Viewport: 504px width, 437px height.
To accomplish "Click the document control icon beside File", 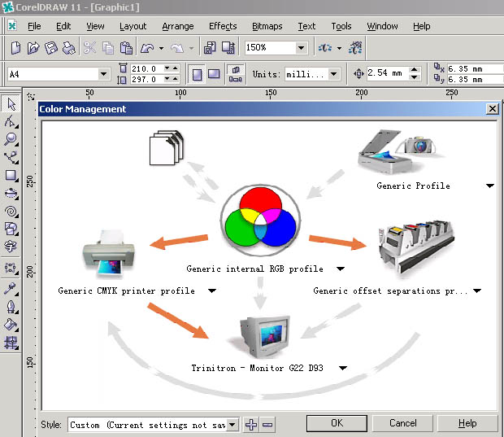I will [12, 26].
